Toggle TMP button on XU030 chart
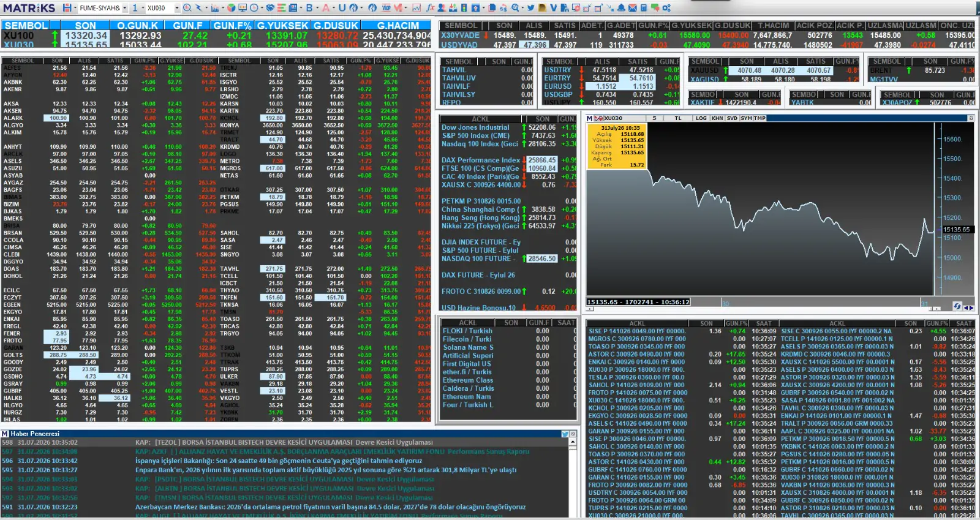 759,118
